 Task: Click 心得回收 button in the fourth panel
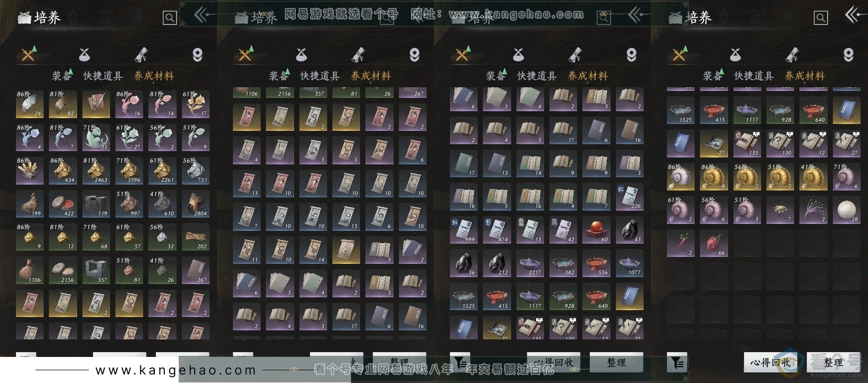[770, 362]
